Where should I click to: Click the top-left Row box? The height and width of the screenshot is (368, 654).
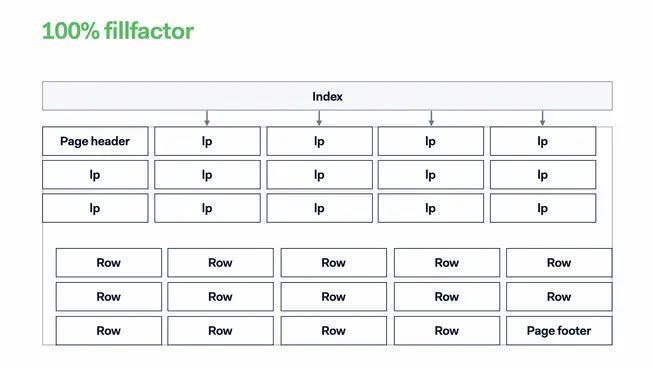(109, 262)
